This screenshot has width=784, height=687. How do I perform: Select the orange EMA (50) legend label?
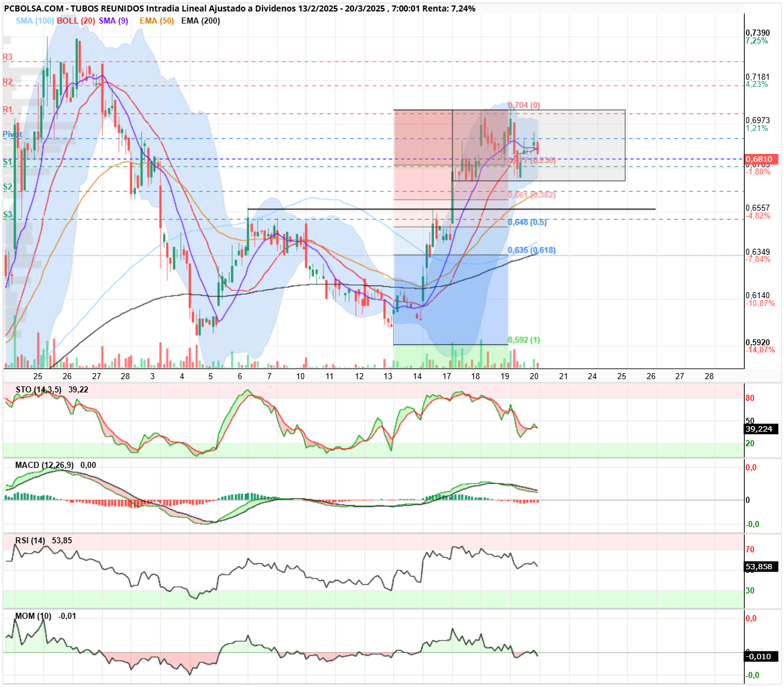click(156, 21)
